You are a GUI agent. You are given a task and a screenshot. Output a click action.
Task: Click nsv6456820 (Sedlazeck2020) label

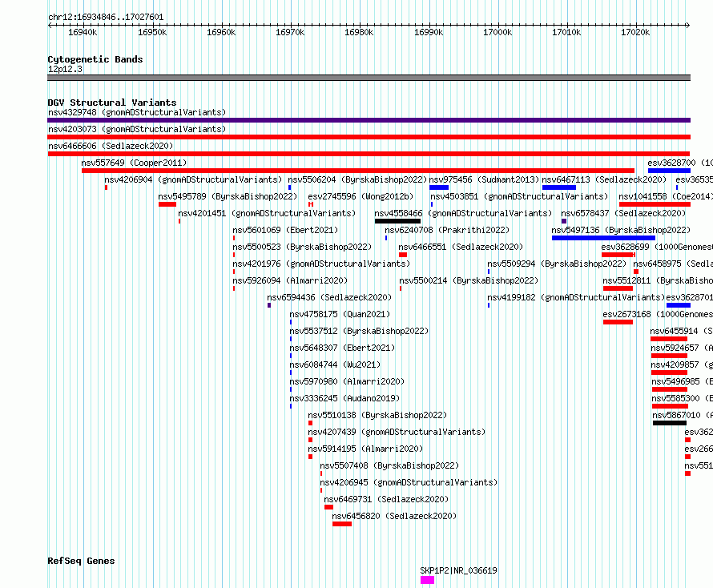coord(394,516)
